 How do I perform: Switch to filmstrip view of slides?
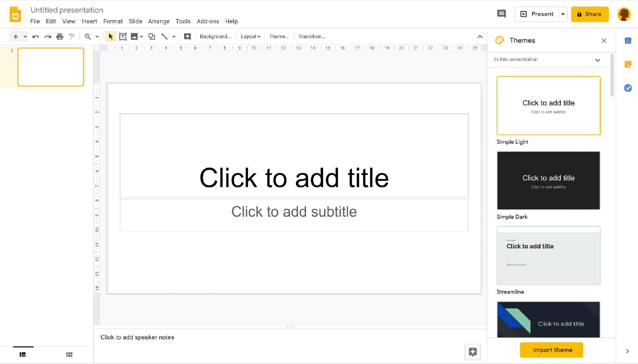23,354
